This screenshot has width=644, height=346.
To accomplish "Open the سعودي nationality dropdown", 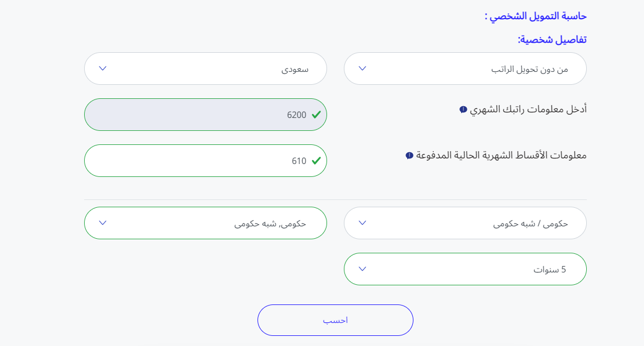I will point(206,69).
